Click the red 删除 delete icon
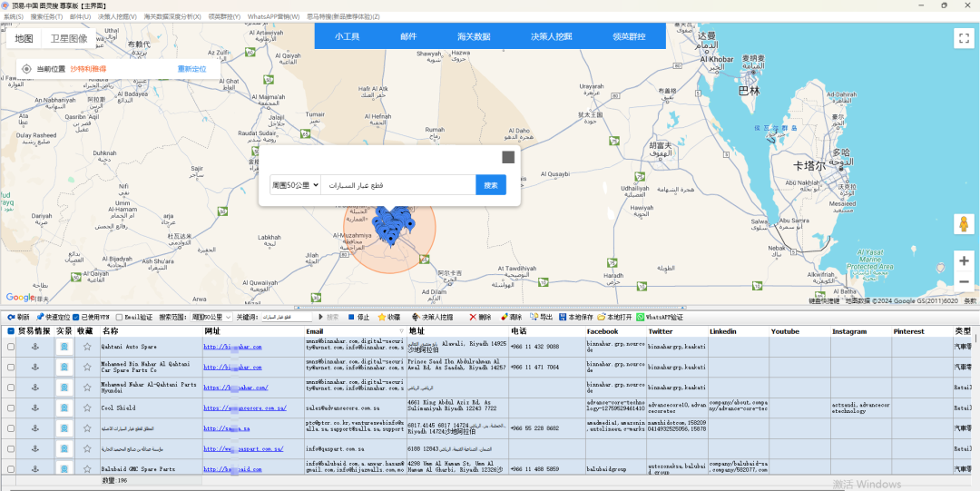The width and height of the screenshot is (980, 491). [473, 317]
